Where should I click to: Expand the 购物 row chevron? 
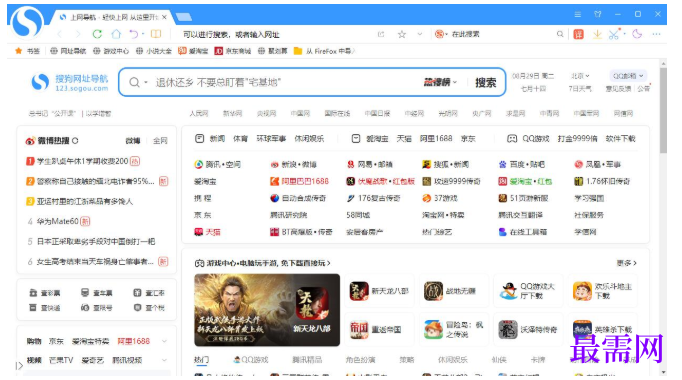click(164, 341)
